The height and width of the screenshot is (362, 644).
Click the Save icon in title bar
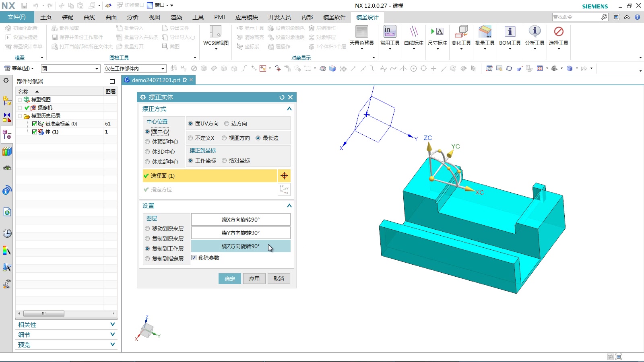24,6
